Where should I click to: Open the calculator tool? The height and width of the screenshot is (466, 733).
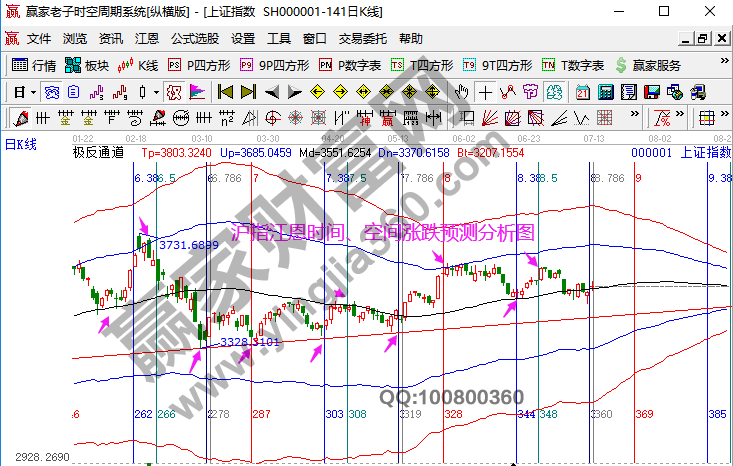point(605,92)
